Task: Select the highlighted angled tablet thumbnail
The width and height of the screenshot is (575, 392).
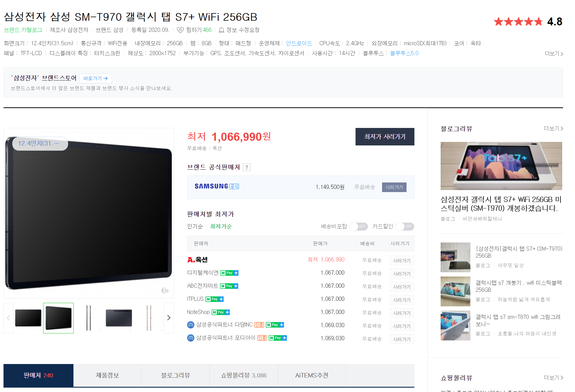Action: (58, 318)
